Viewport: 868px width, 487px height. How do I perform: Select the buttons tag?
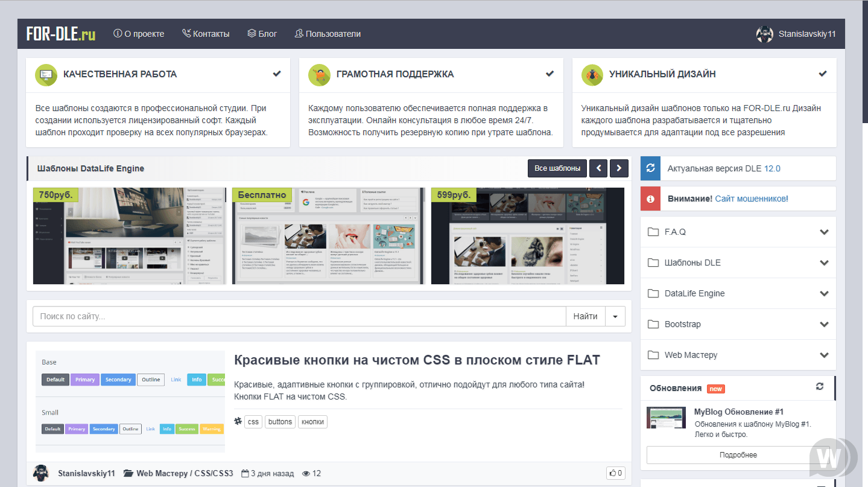click(x=280, y=422)
